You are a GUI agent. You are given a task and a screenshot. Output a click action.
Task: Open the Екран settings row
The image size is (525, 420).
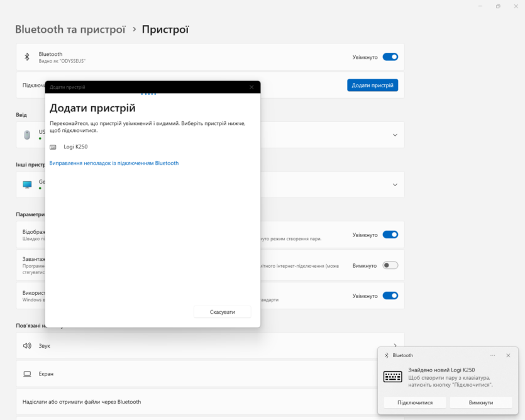[210, 373]
